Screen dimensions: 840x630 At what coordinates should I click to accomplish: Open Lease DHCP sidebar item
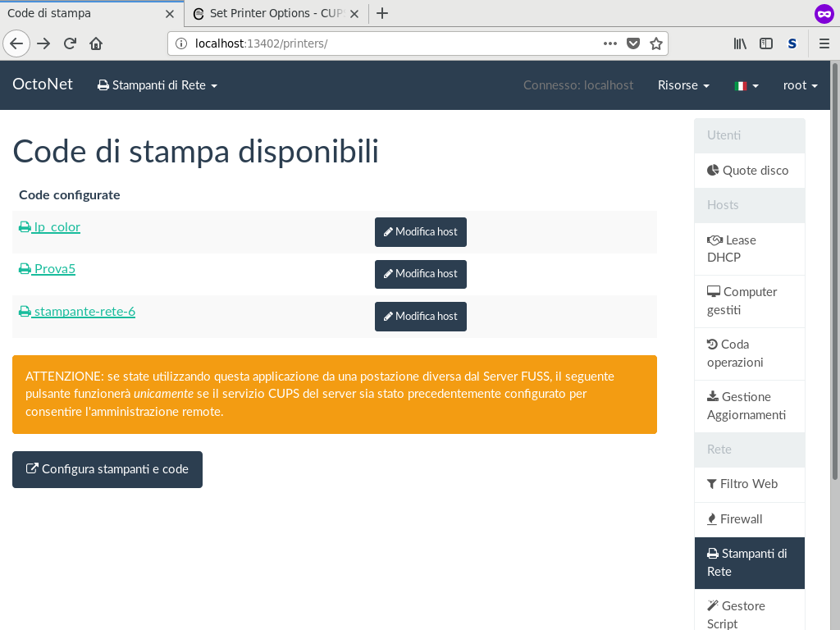[750, 249]
